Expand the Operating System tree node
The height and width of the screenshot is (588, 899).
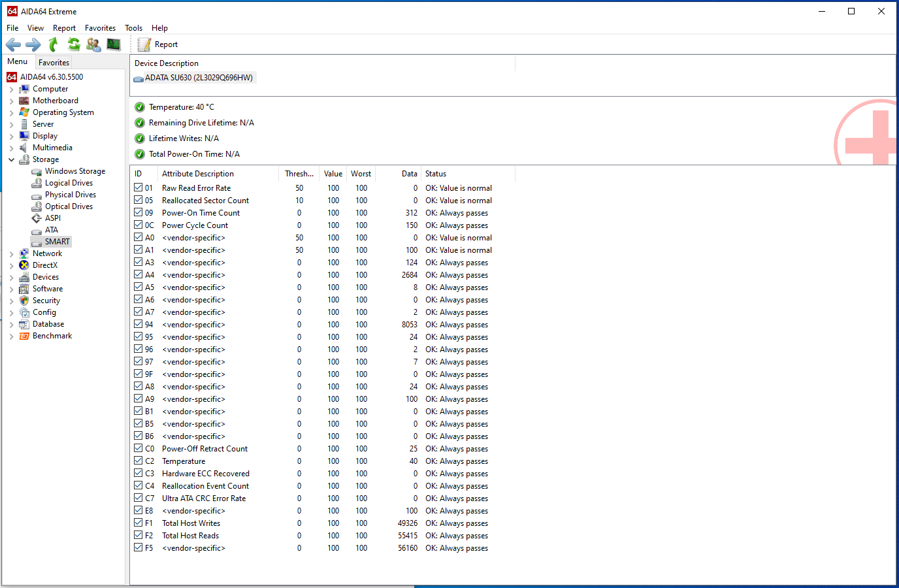(11, 113)
